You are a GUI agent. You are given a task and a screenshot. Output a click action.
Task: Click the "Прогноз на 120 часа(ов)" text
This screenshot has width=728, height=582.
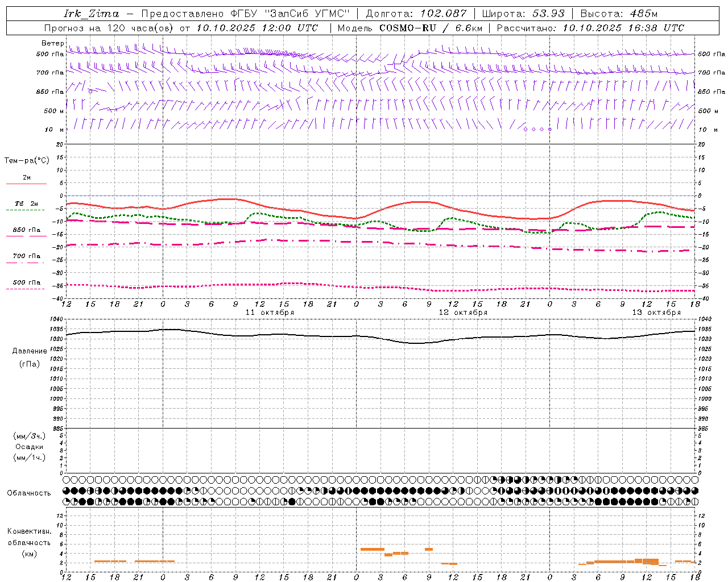pos(109,28)
